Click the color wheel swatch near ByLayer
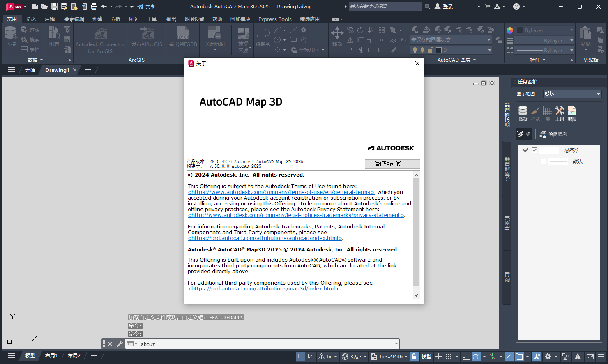Viewport: 608px width, 364px height. pyautogui.click(x=509, y=30)
